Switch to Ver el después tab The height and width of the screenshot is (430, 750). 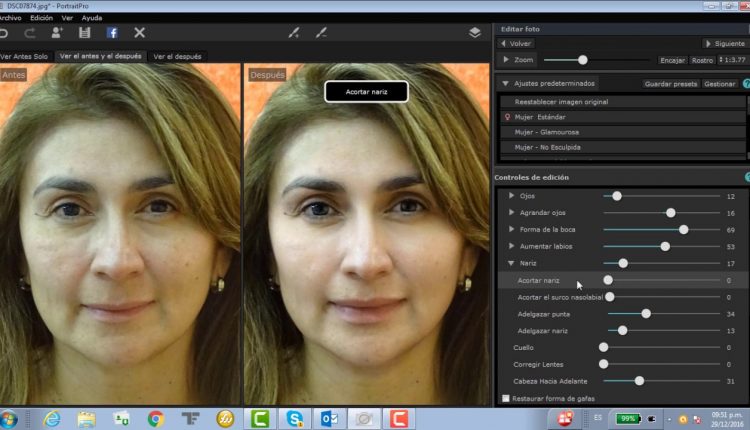point(177,56)
